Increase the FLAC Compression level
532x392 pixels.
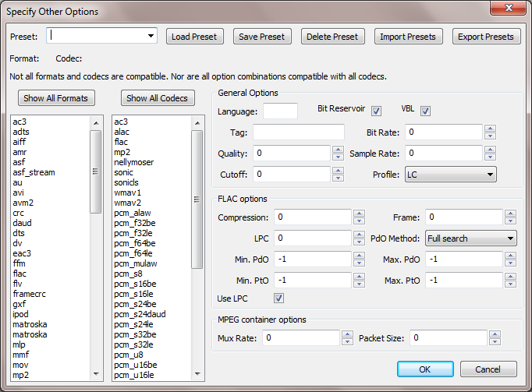tap(358, 214)
